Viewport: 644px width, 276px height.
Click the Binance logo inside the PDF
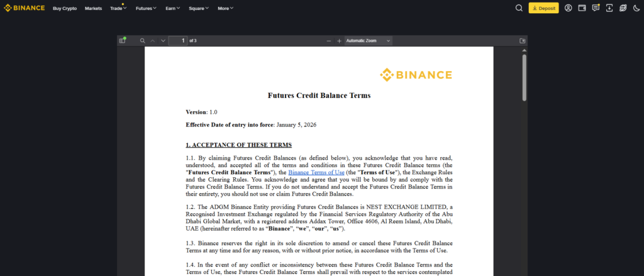point(416,75)
